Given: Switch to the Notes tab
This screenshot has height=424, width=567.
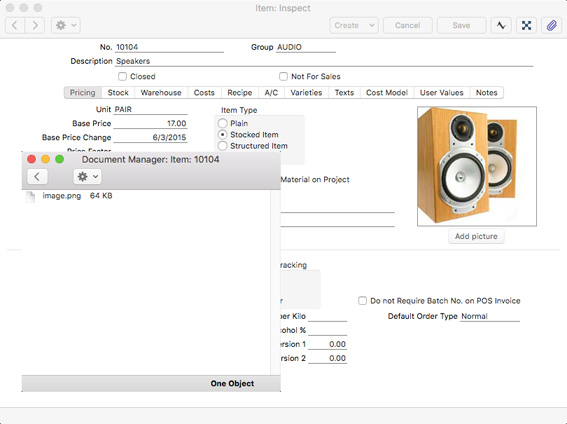Looking at the screenshot, I should [487, 93].
